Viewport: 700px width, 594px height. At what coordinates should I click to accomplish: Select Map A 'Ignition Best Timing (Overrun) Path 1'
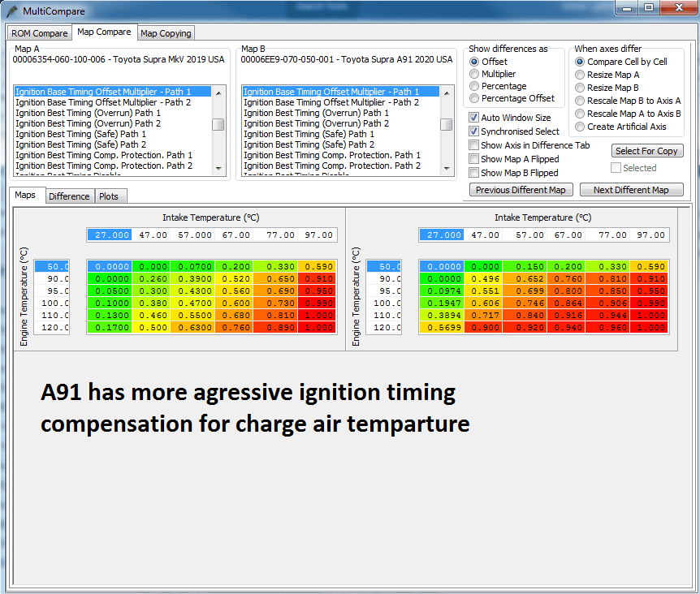113,113
